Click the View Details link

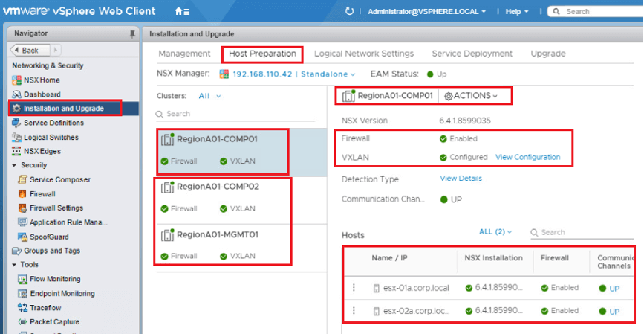[x=461, y=178]
